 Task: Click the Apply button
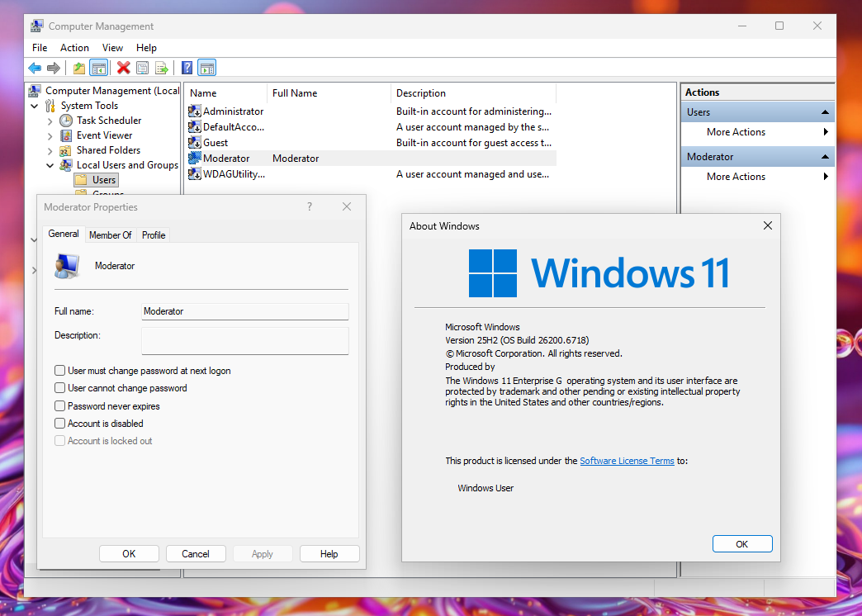[263, 554]
